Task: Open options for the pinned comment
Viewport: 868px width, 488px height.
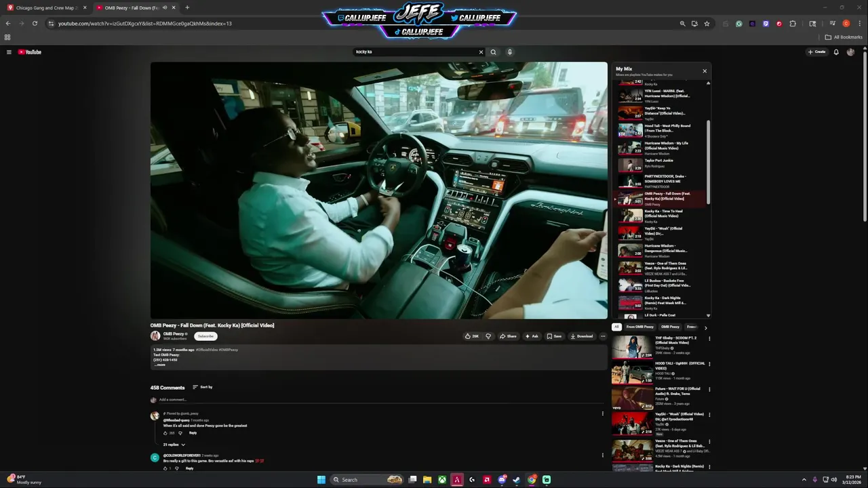Action: tap(603, 413)
